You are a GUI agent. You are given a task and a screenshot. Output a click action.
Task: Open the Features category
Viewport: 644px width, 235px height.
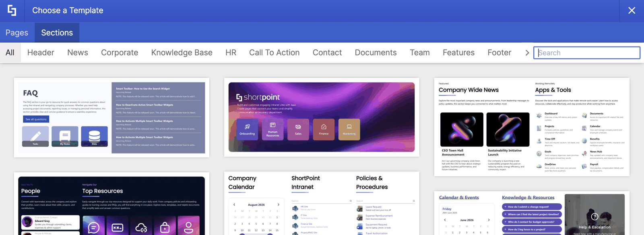pyautogui.click(x=458, y=53)
